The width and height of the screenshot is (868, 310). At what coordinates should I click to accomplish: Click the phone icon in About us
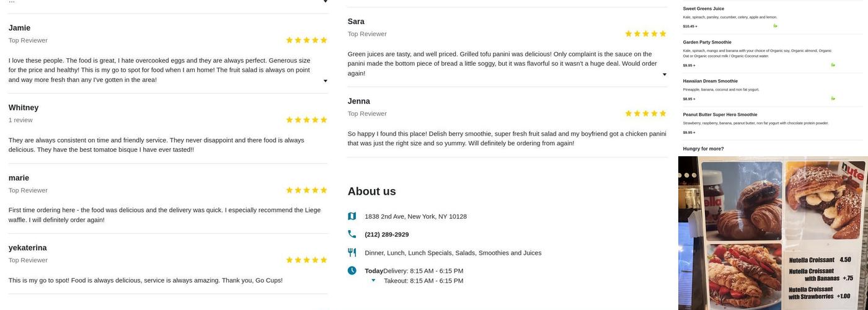(x=352, y=234)
